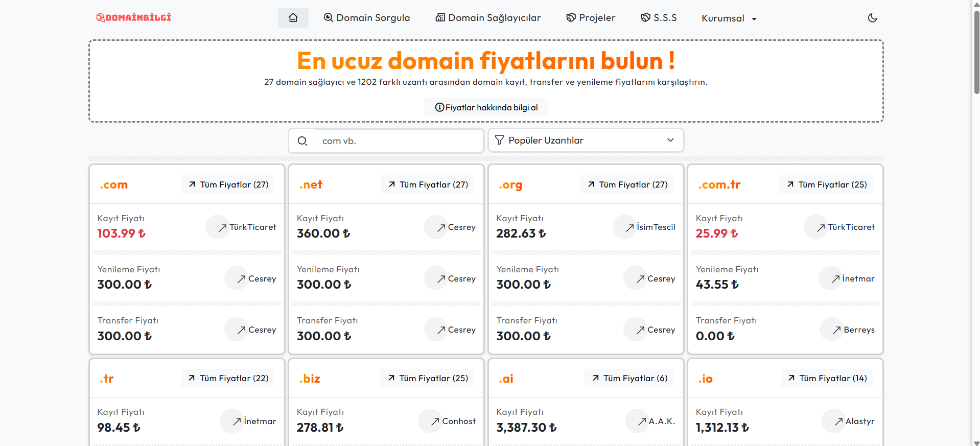Click the DomainBilgi logo
The width and height of the screenshot is (980, 446).
pos(134,17)
